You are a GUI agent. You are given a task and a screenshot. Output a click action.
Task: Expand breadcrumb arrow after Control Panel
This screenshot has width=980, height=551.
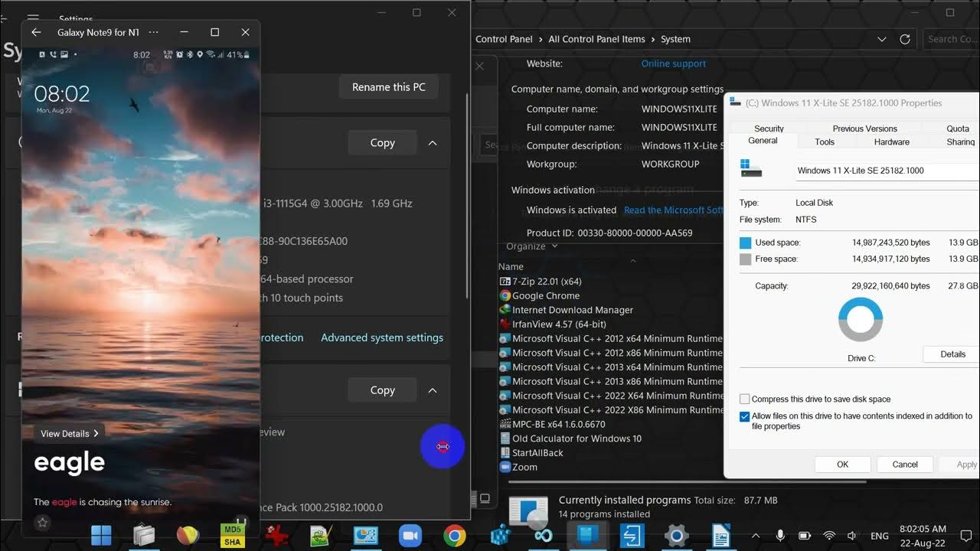(541, 39)
